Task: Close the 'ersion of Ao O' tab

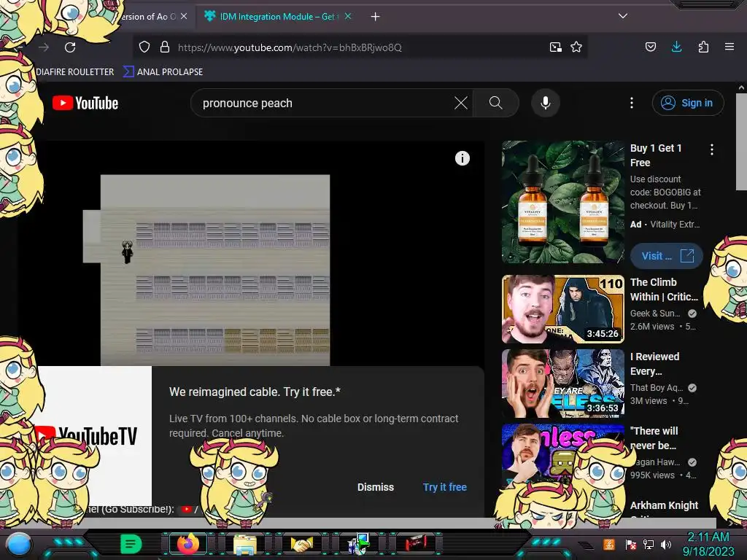Action: pos(184,17)
